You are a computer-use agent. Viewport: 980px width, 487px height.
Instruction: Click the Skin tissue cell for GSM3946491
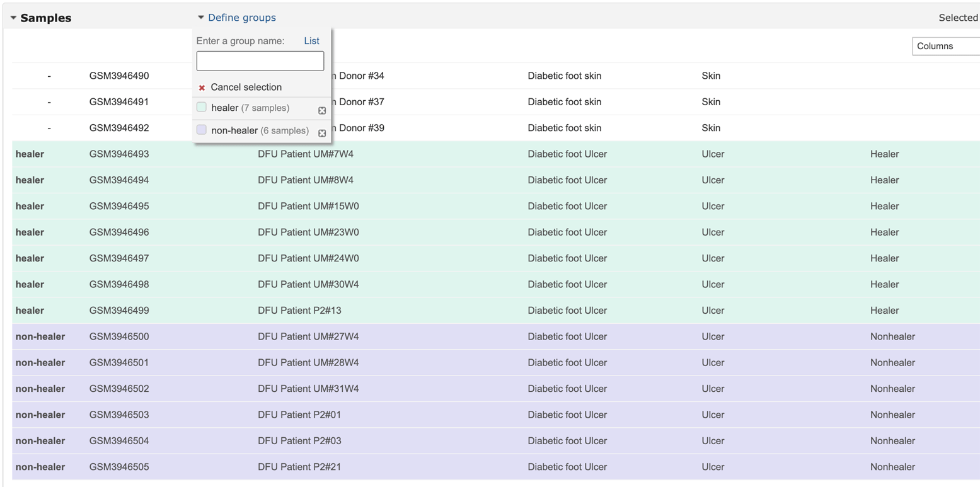[x=711, y=101]
